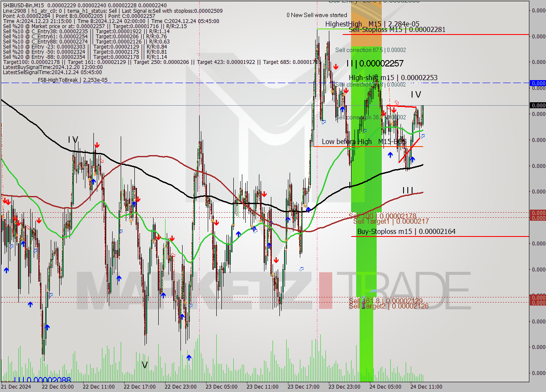Click the FSB-HighToBreak label
The image size is (546, 392).
73,80
